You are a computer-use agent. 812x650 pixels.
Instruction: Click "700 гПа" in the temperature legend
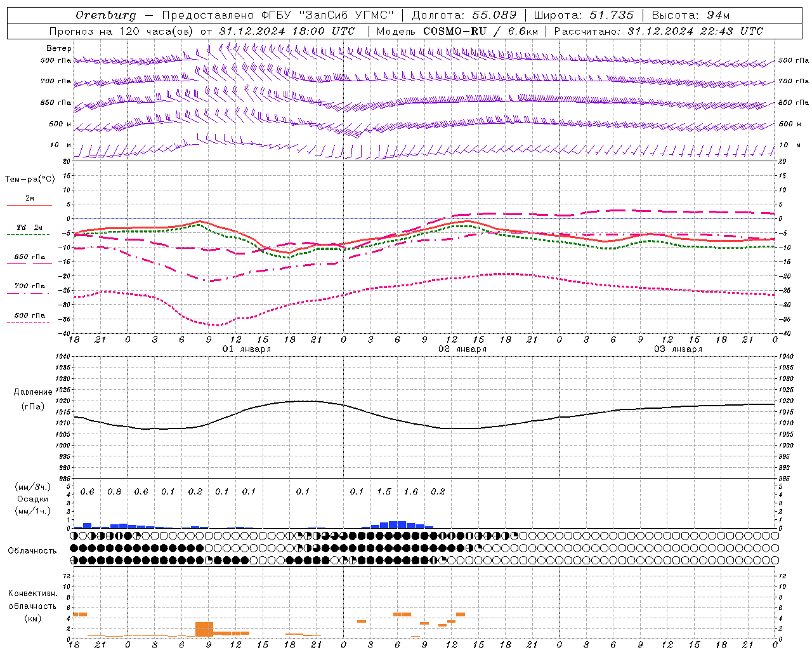pyautogui.click(x=30, y=286)
